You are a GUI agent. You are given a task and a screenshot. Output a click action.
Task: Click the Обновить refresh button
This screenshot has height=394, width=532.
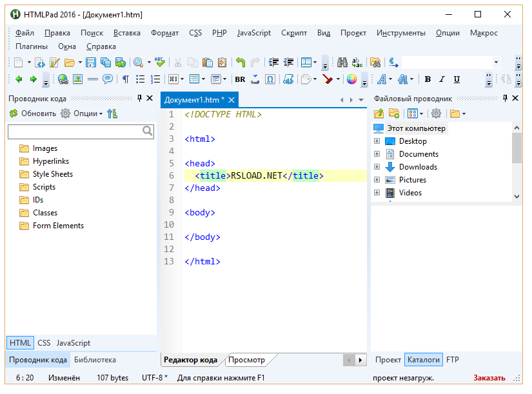(x=32, y=113)
